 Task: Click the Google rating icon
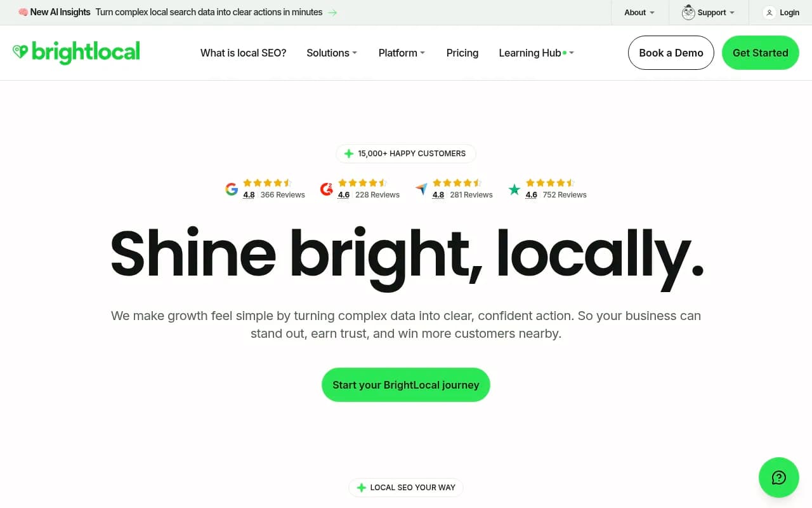tap(232, 189)
